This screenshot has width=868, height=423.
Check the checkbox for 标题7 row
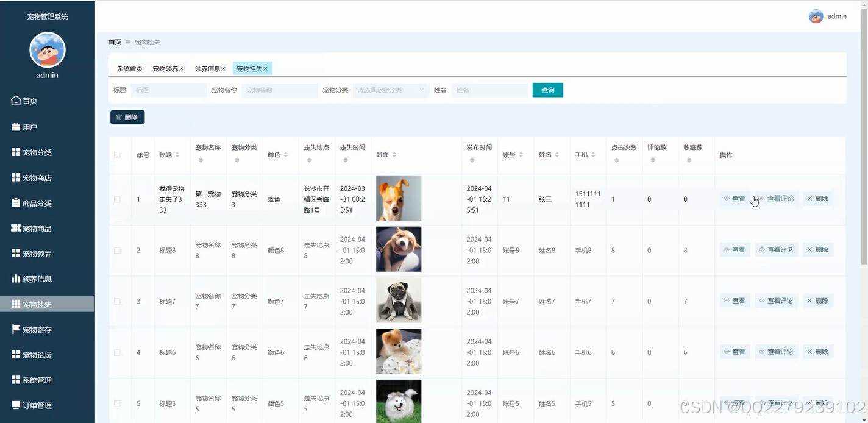(118, 300)
